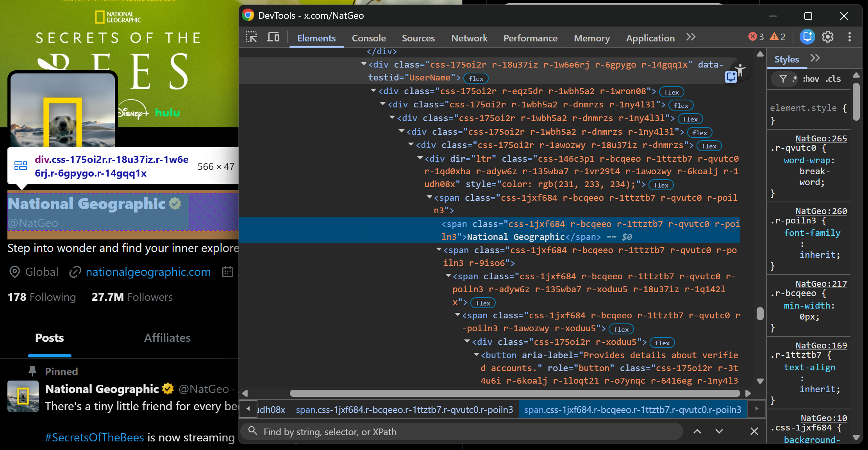Show more DevTools tabs chevron
This screenshot has width=868, height=450.
691,37
